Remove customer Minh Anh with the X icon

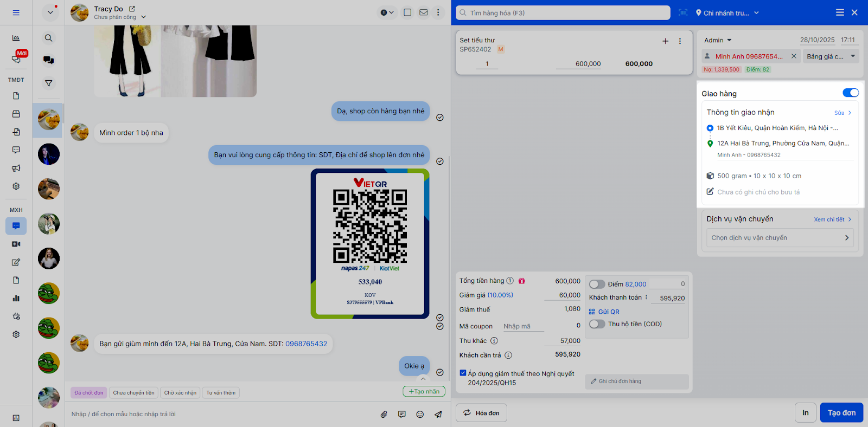coord(794,56)
